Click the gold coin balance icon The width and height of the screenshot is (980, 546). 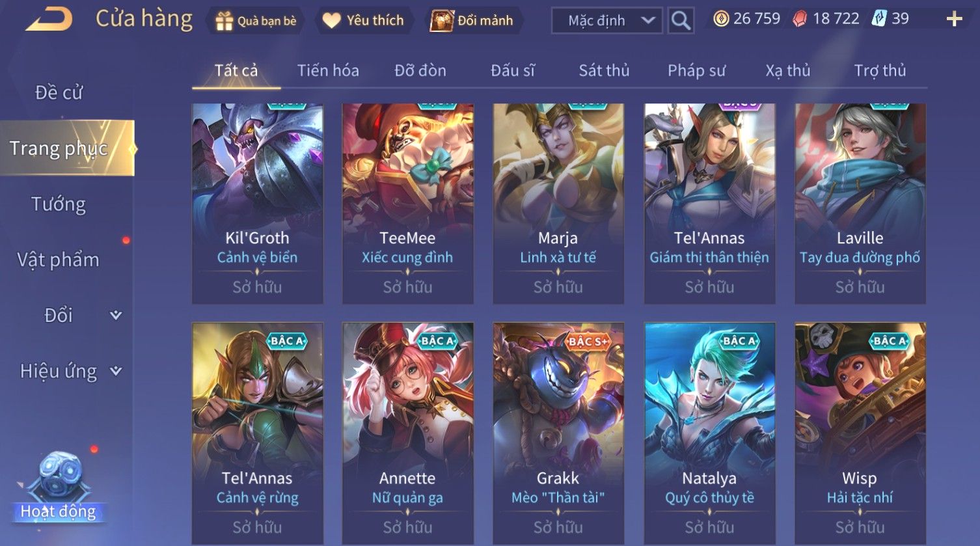point(721,19)
